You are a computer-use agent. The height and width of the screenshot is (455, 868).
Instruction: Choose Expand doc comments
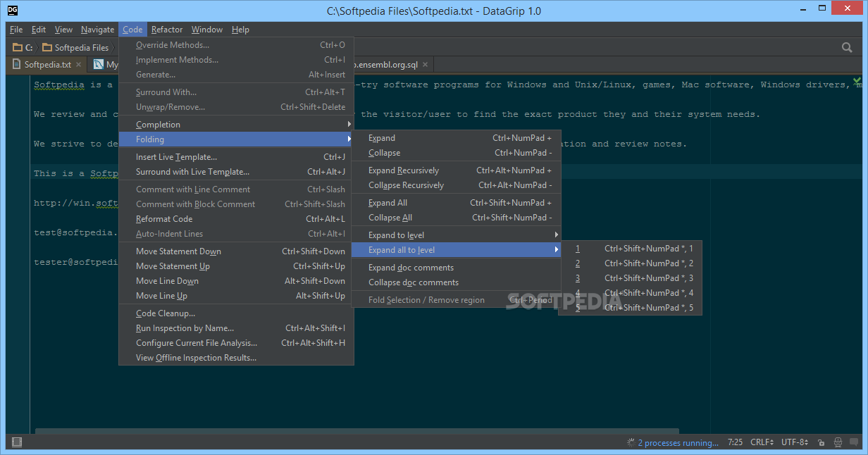pos(456,268)
